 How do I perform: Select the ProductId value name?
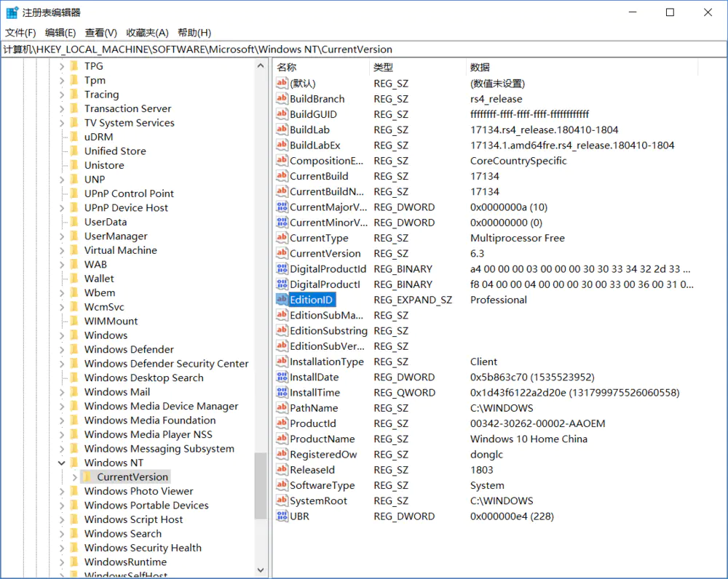(312, 423)
